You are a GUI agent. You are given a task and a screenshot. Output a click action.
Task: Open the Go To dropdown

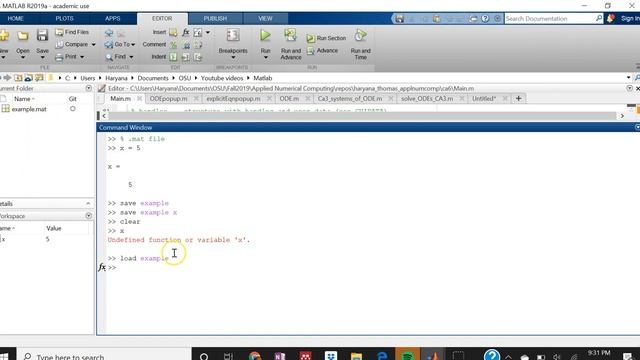coord(120,44)
